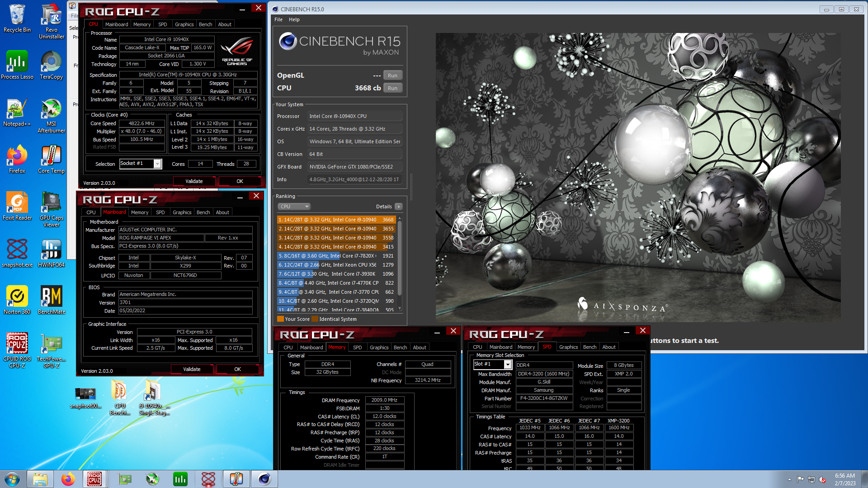Launch GPU Caps Viewer desktop icon

click(52, 209)
